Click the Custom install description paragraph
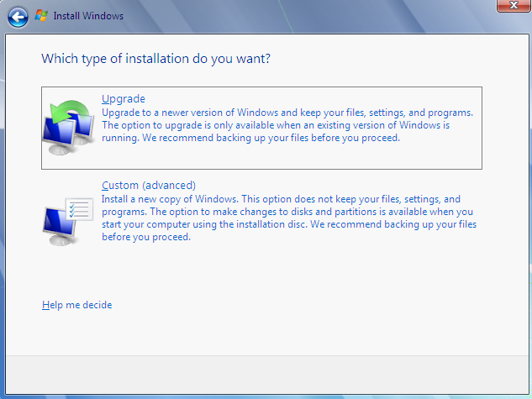The image size is (532, 399). (x=289, y=218)
